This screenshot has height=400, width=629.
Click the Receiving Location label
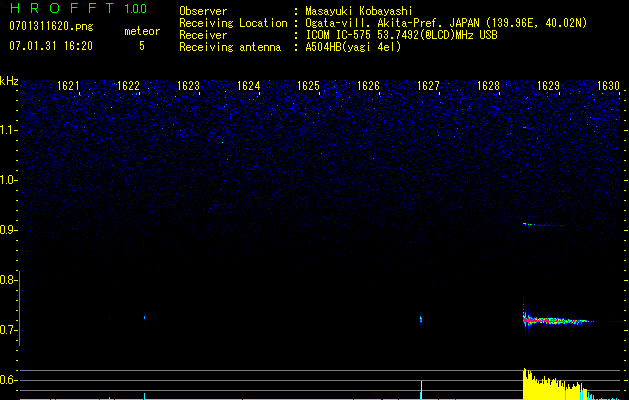[x=233, y=23]
